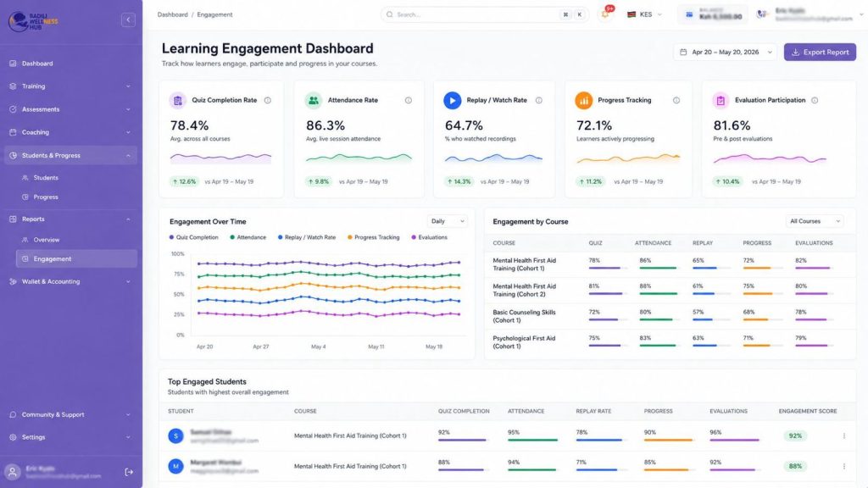Screen dimensions: 868x488
Task: Open the options menu for the first student row
Action: coord(843,436)
